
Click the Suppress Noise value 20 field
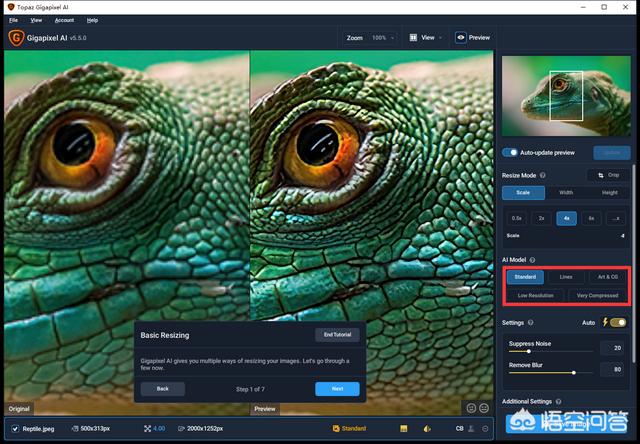(612, 348)
